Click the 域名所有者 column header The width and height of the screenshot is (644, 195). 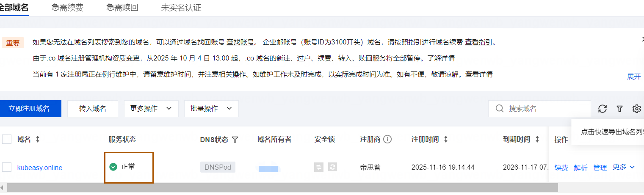[274, 139]
